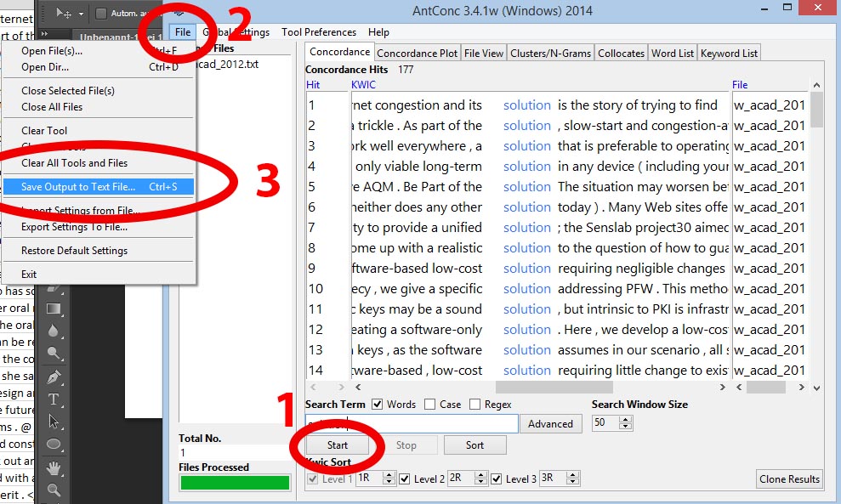The image size is (841, 504).
Task: Click the Level 2 sort up arrow
Action: [x=481, y=474]
